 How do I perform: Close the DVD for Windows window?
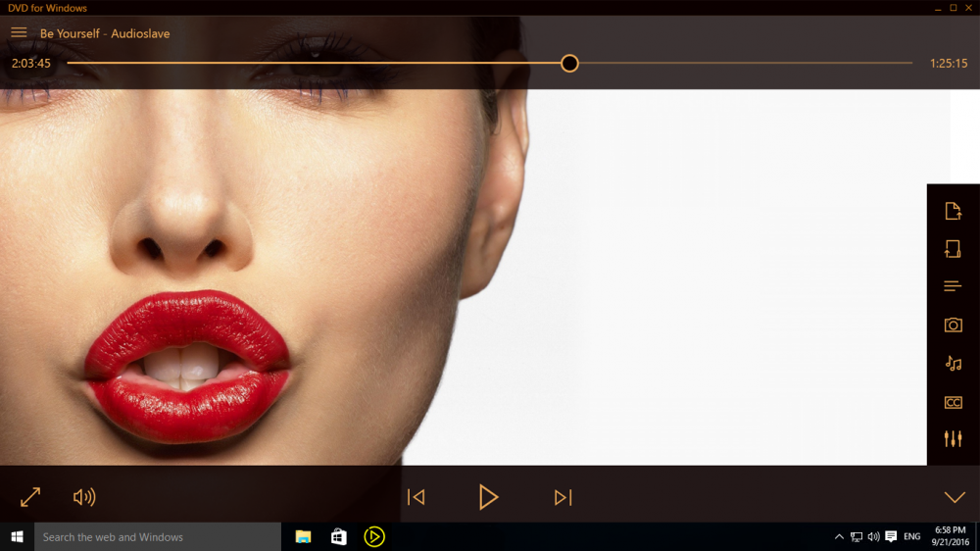point(969,8)
